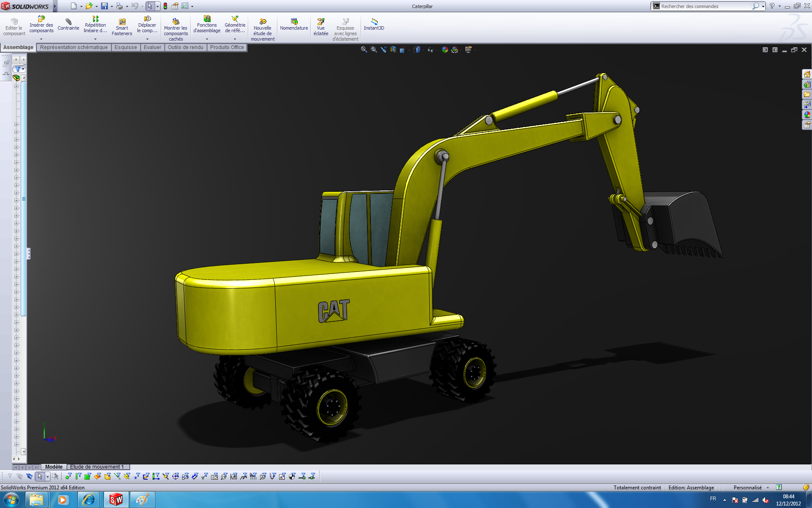
Task: Switch to Outils de rendu tab
Action: pos(185,47)
